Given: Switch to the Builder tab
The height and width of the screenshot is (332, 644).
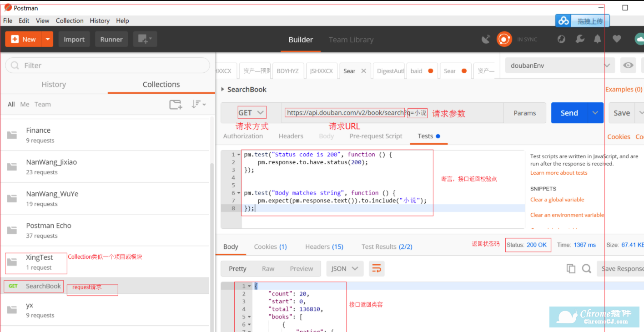Looking at the screenshot, I should point(301,40).
